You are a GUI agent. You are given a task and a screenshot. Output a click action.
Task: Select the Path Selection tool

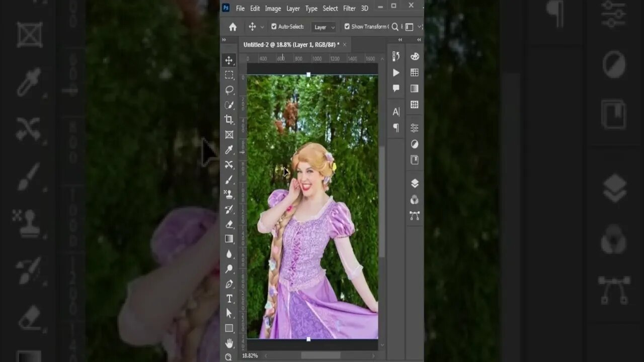click(x=229, y=313)
